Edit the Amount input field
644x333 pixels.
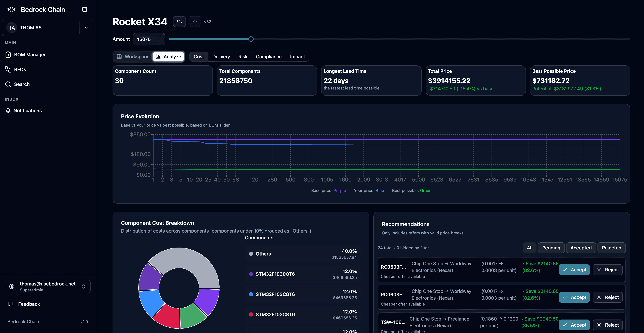149,39
